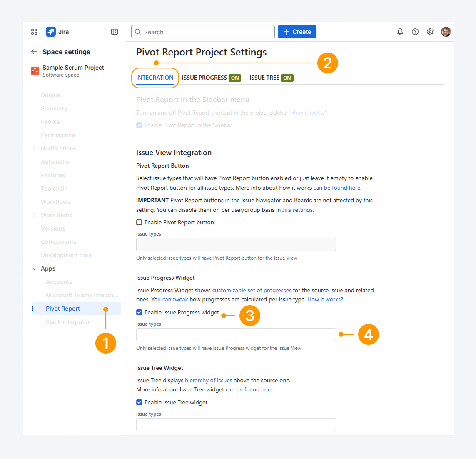476x459 pixels.
Task: Expand the Notifications menu chevron
Action: pyautogui.click(x=34, y=148)
